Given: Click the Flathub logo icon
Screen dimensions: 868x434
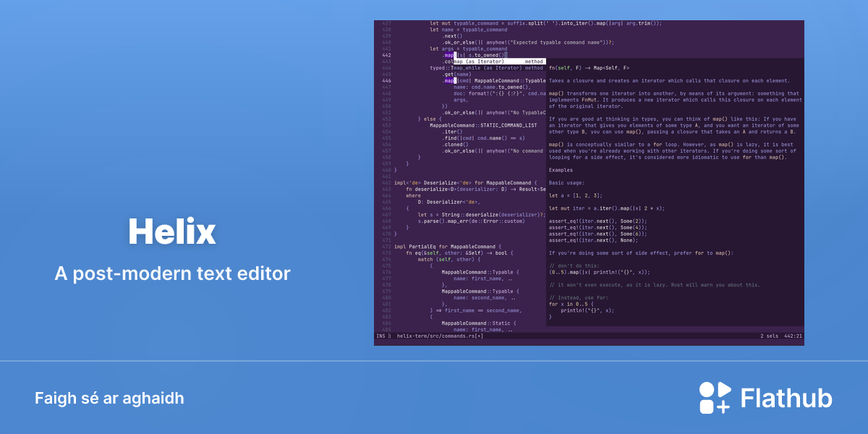Looking at the screenshot, I should click(715, 398).
